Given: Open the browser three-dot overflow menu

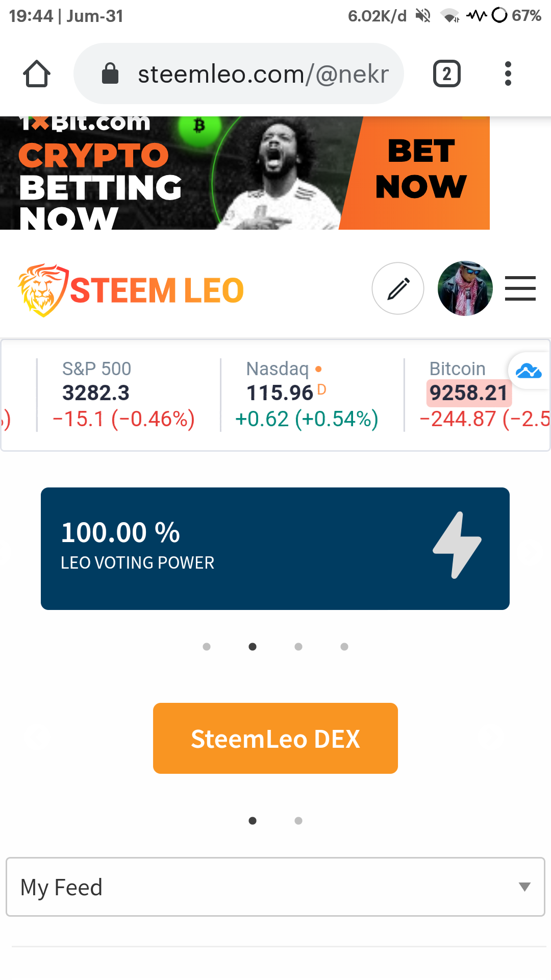Looking at the screenshot, I should 508,74.
